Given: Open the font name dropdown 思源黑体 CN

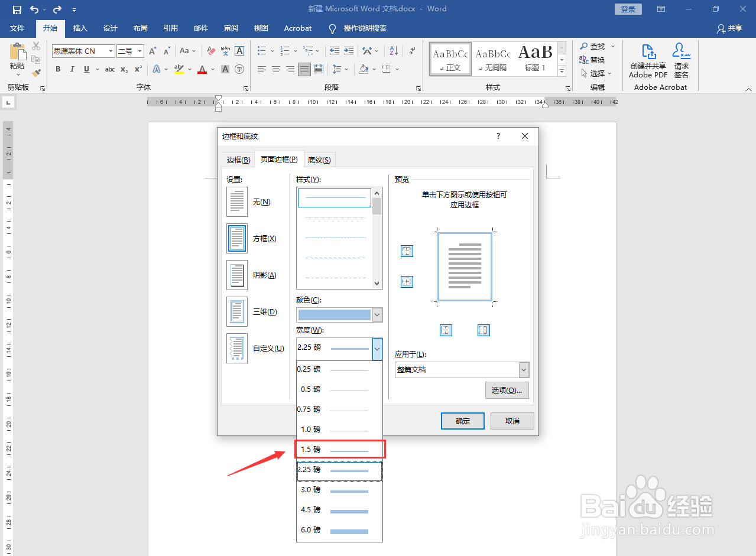Looking at the screenshot, I should click(111, 51).
